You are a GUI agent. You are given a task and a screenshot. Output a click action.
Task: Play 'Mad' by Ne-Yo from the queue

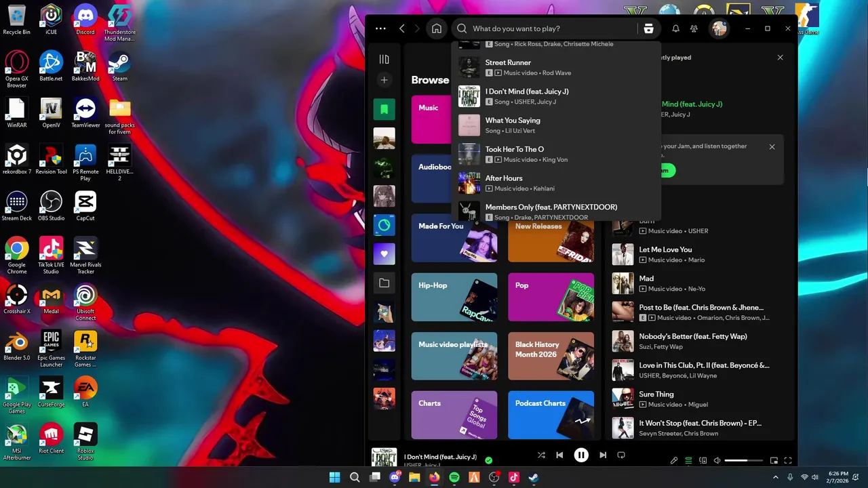pyautogui.click(x=698, y=283)
